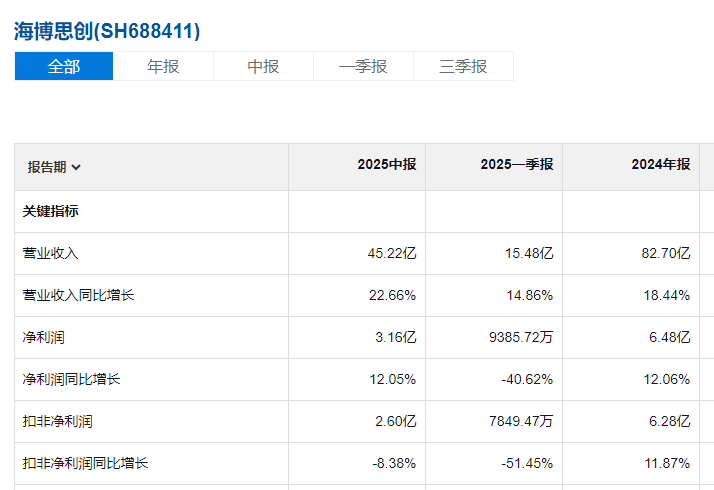Click the 营业收入 row label
The image size is (714, 490).
tap(51, 254)
